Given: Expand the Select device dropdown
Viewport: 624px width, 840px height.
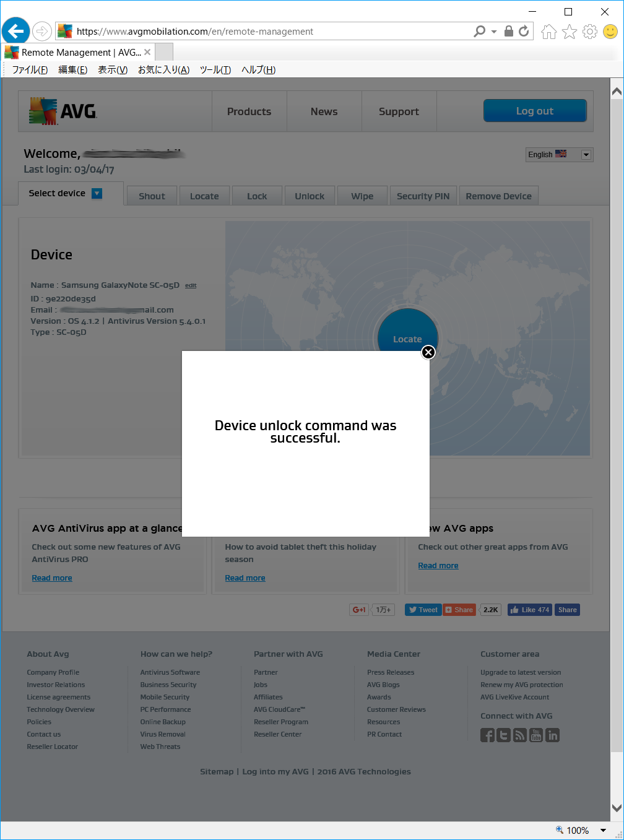Looking at the screenshot, I should click(x=97, y=194).
